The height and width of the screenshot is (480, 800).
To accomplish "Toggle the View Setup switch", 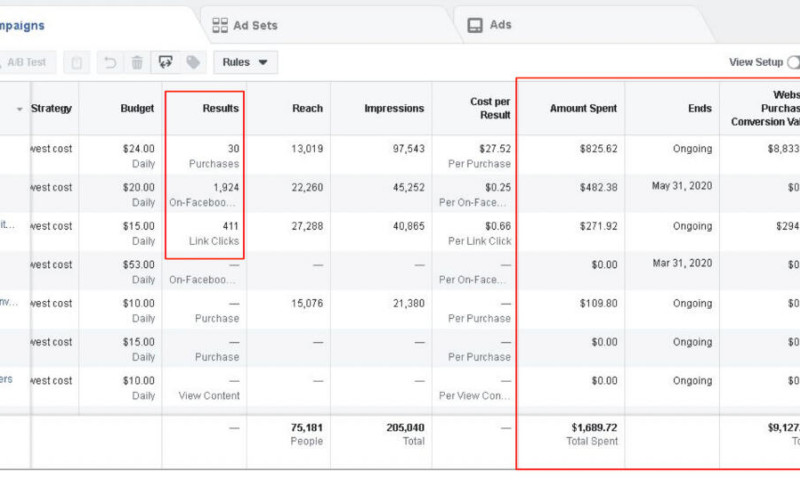I will click(793, 62).
